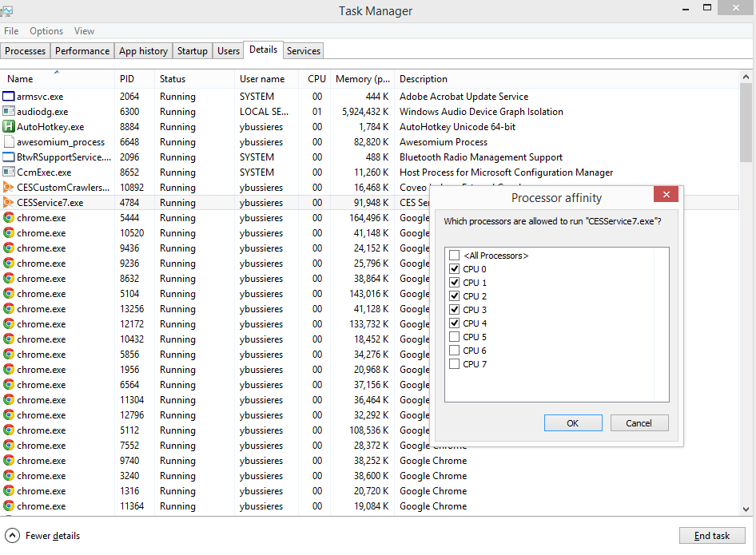Screen dimensions: 756x555
Task: Click Chrome icon for PID 8632 row
Action: click(x=9, y=278)
